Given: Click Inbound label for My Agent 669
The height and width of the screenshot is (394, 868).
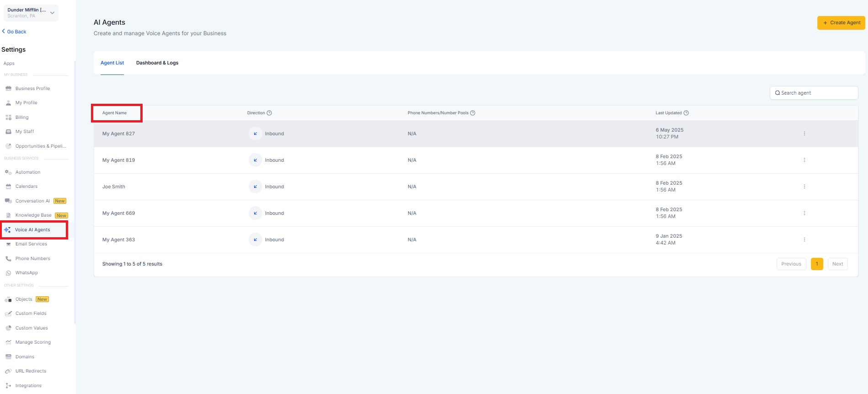Looking at the screenshot, I should tap(274, 213).
